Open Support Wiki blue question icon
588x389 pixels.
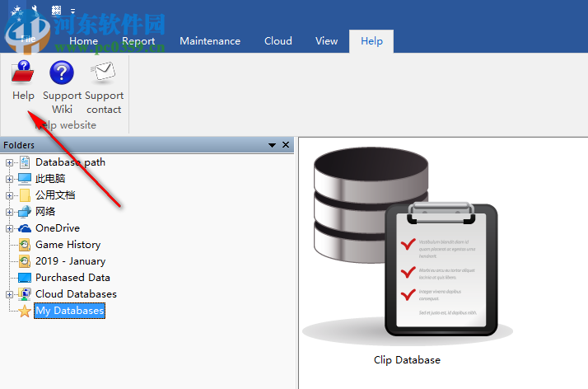point(62,73)
